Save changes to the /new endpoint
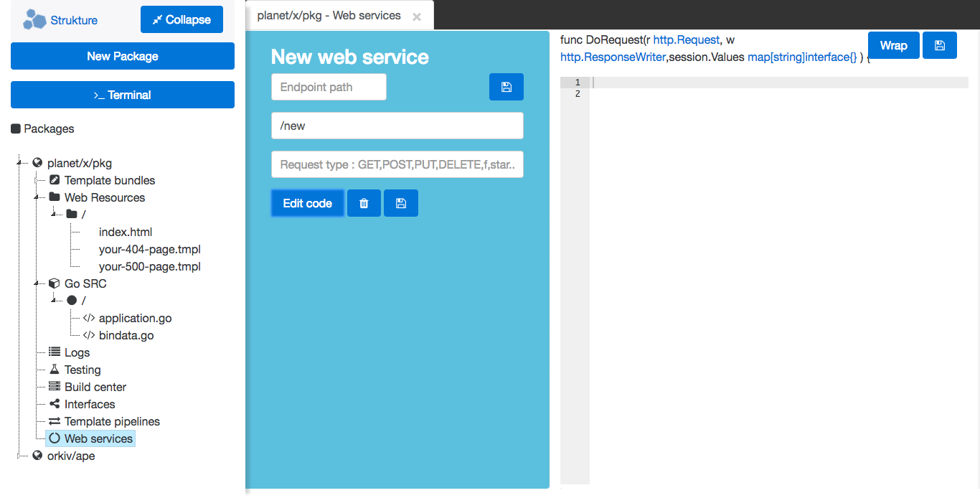This screenshot has height=498, width=980. 400,203
